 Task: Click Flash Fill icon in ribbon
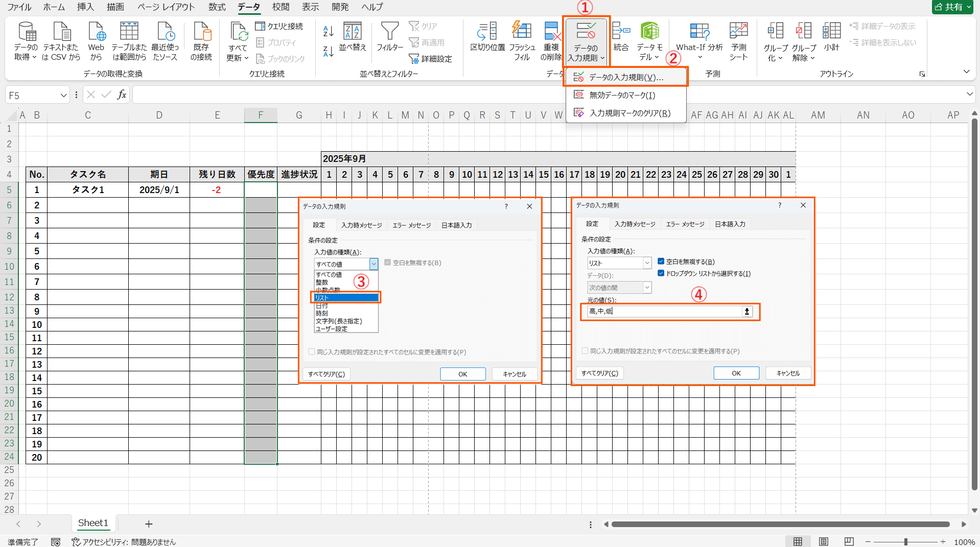point(522,32)
